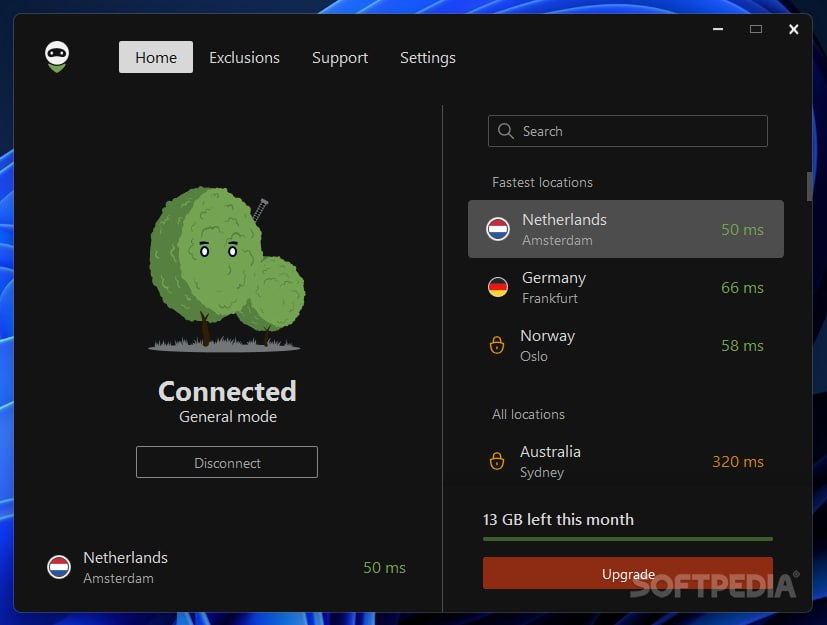The height and width of the screenshot is (625, 827).
Task: Click the Netherlands flag in Fastest locations
Action: tap(497, 229)
